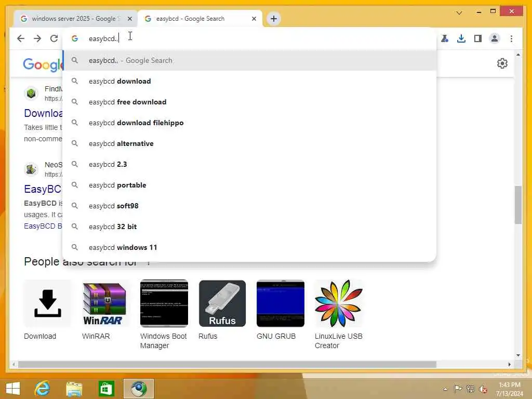This screenshot has width=532, height=399.
Task: Select the 'easybcd free download' suggestion
Action: (249, 102)
